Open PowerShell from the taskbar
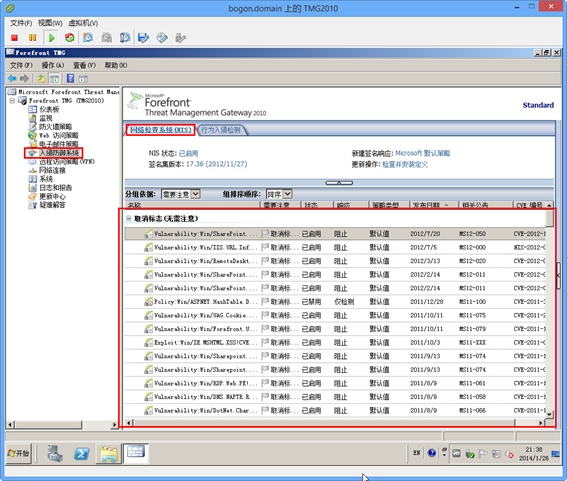Screen dimensions: 567x481 point(82,453)
